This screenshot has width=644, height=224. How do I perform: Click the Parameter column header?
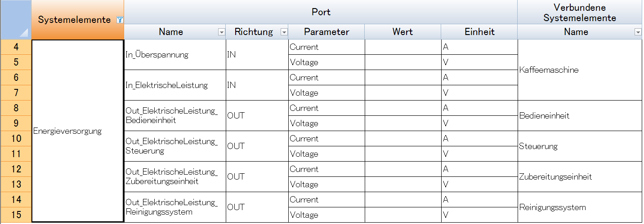point(326,32)
